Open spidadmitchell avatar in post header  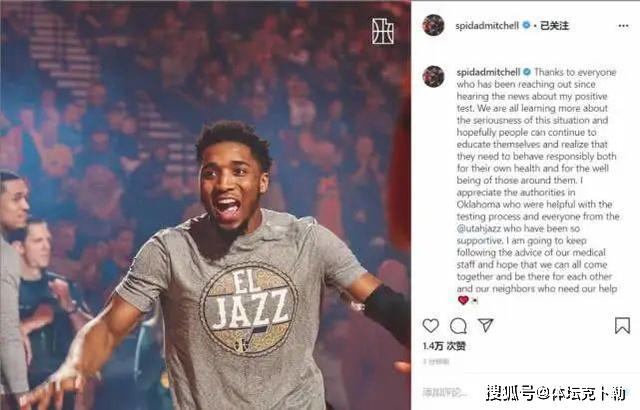(433, 25)
